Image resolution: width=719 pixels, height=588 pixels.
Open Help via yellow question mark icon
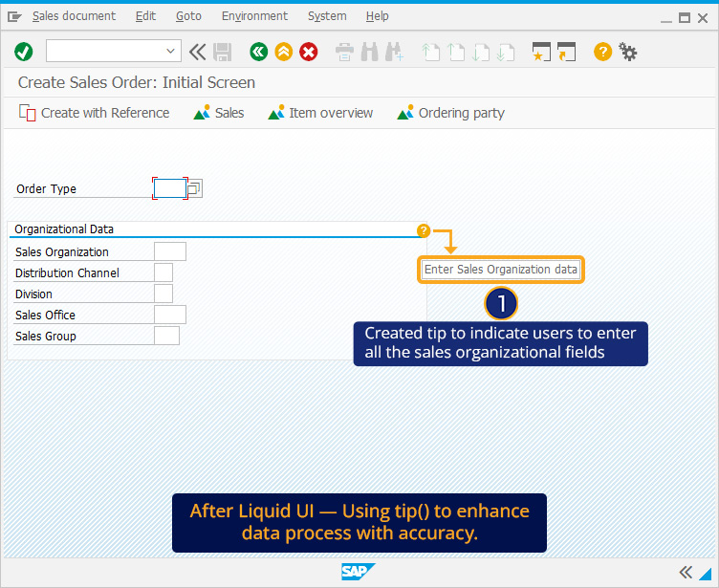[x=602, y=52]
